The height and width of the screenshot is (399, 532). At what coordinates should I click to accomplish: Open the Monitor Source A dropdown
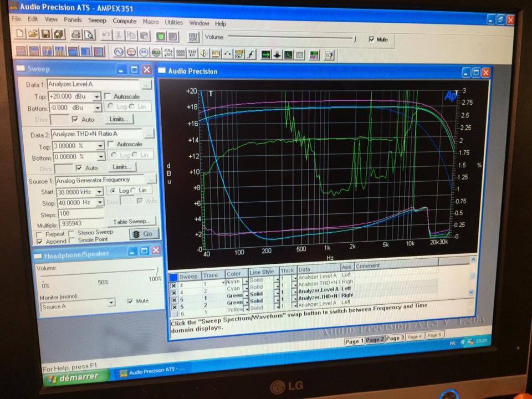pyautogui.click(x=111, y=303)
